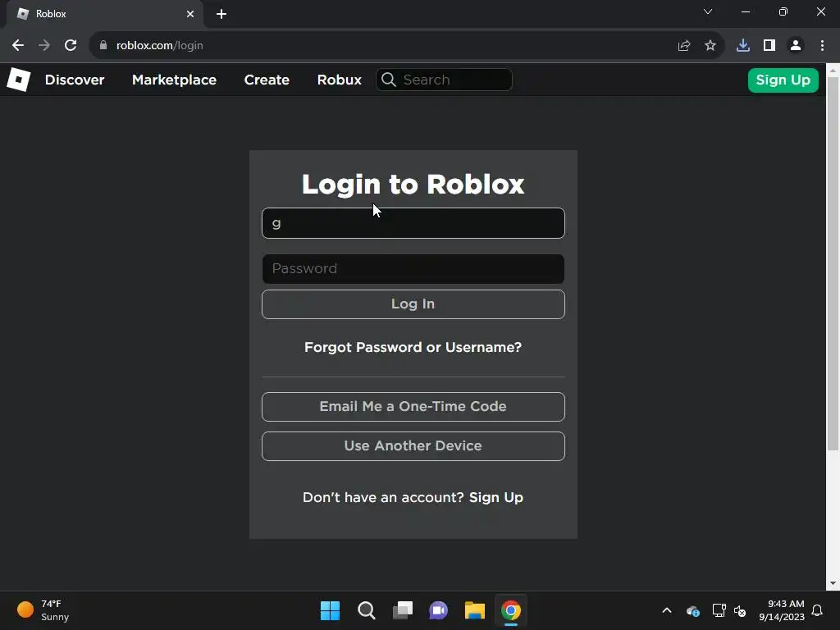Toggle Chrome side panel
This screenshot has width=840, height=630.
(769, 46)
